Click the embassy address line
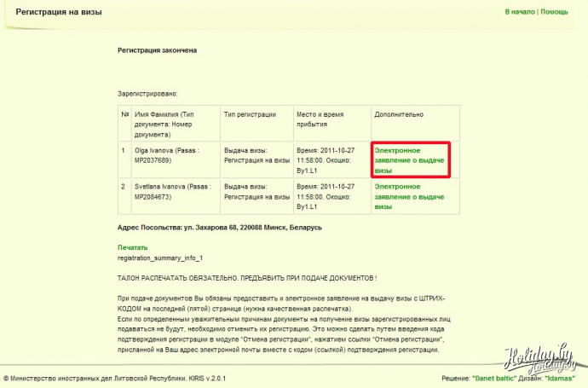588x388 pixels. (x=220, y=228)
